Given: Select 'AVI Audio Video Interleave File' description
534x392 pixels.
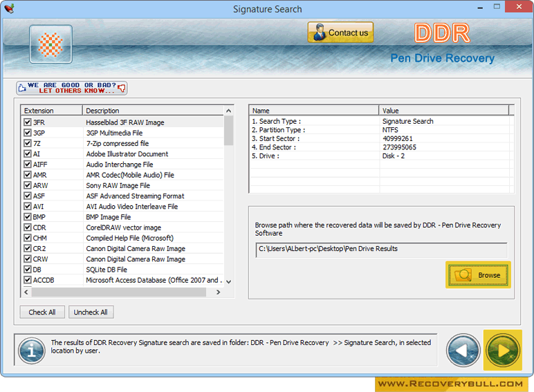Looking at the screenshot, I should pyautogui.click(x=132, y=207).
